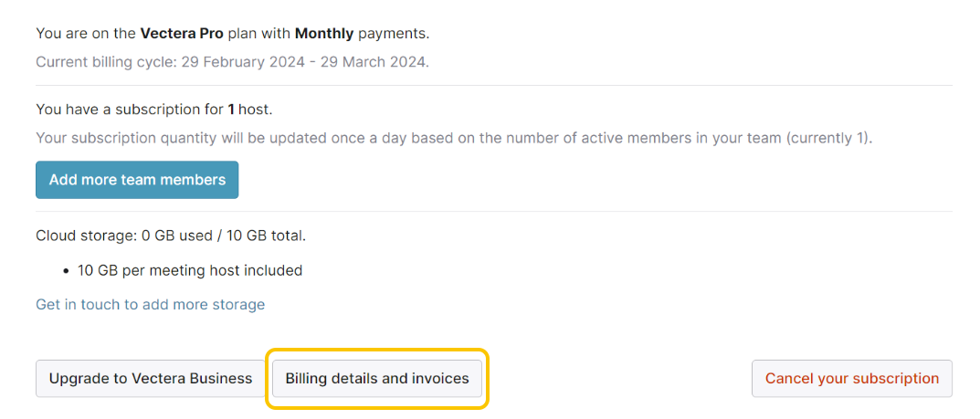Click the Cloud storage usage line
Viewport: 980px width, 419px height.
(x=171, y=236)
